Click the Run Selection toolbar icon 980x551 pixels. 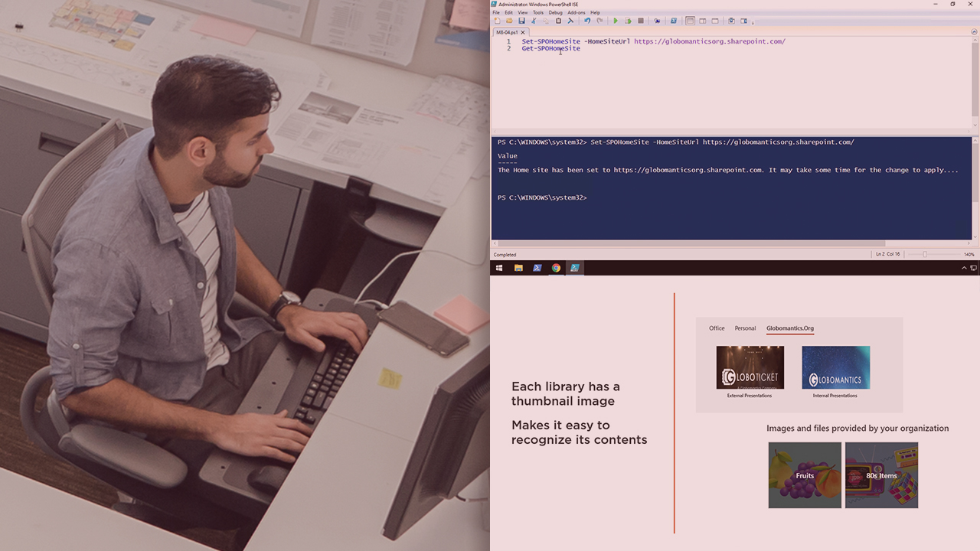pyautogui.click(x=628, y=21)
